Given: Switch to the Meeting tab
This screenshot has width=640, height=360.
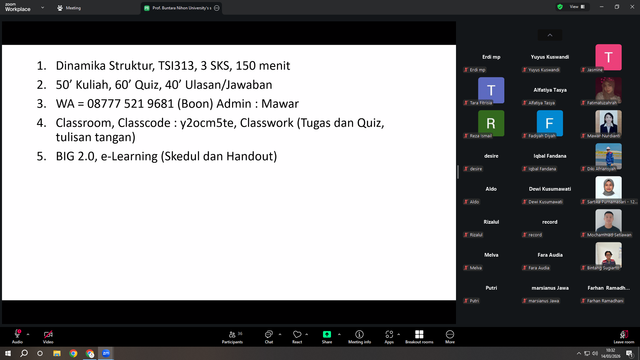Looking at the screenshot, I should pos(69,8).
